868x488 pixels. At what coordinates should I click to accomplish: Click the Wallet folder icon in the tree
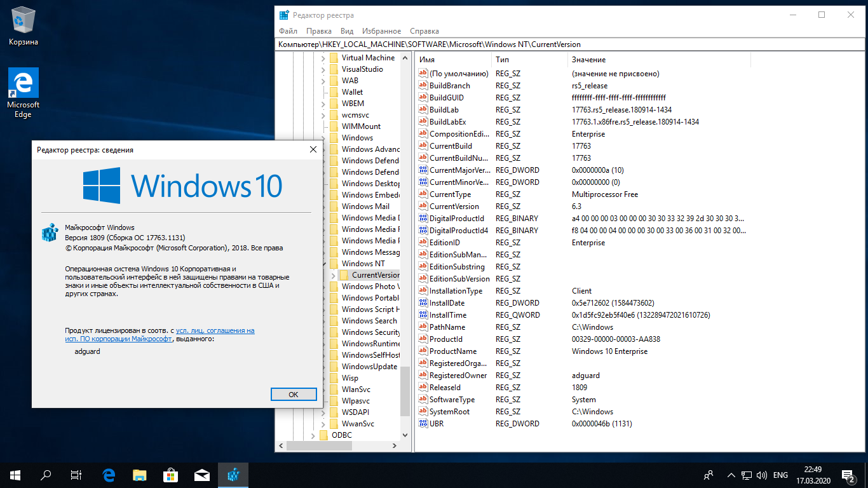coord(334,92)
